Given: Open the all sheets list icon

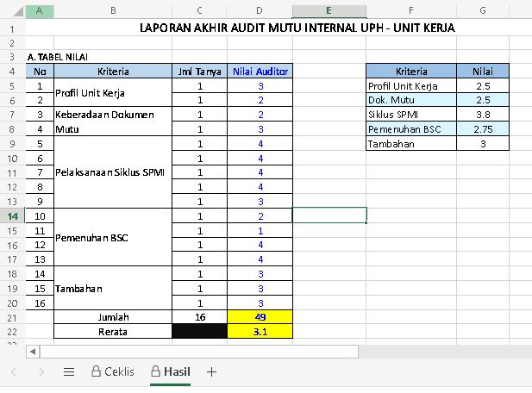Looking at the screenshot, I should click(x=69, y=372).
